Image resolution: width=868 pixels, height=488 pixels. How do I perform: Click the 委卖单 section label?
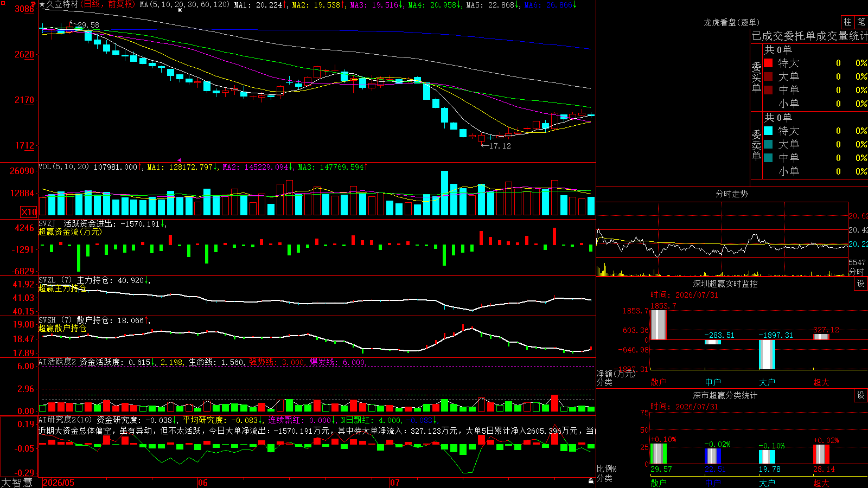click(756, 145)
